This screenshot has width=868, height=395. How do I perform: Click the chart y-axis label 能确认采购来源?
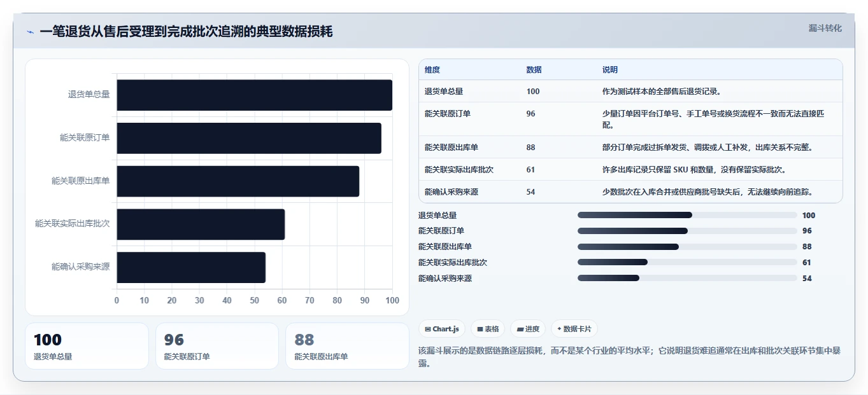coord(81,267)
